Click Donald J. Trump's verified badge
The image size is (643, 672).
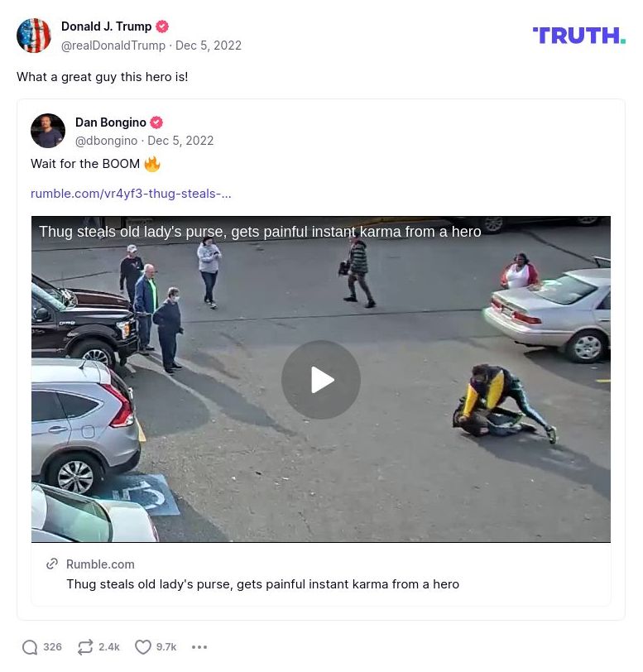pos(161,26)
